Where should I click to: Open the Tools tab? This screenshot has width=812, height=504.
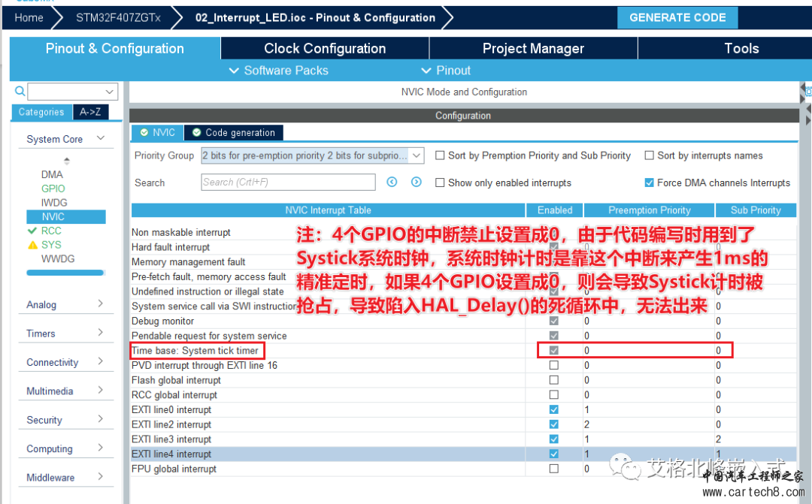tap(741, 49)
